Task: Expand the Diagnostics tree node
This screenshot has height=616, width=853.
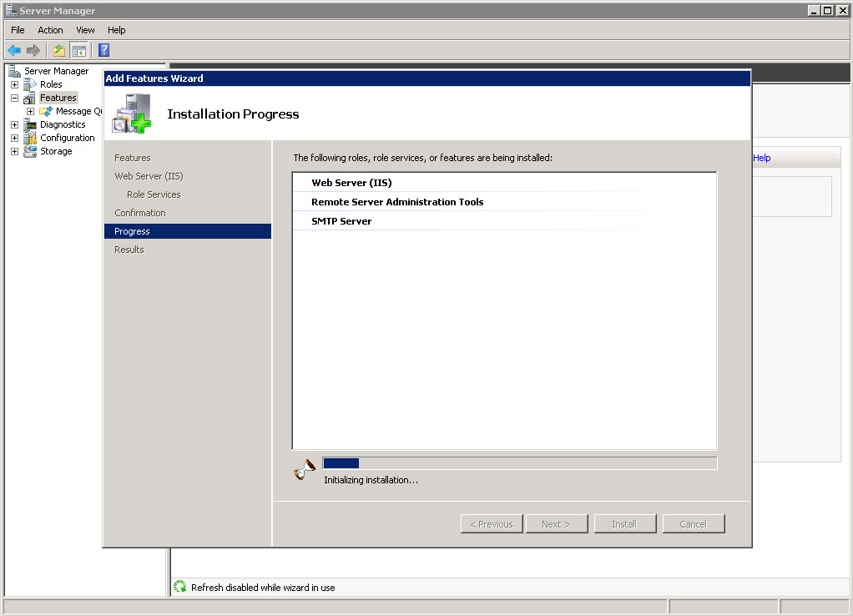Action: [15, 124]
